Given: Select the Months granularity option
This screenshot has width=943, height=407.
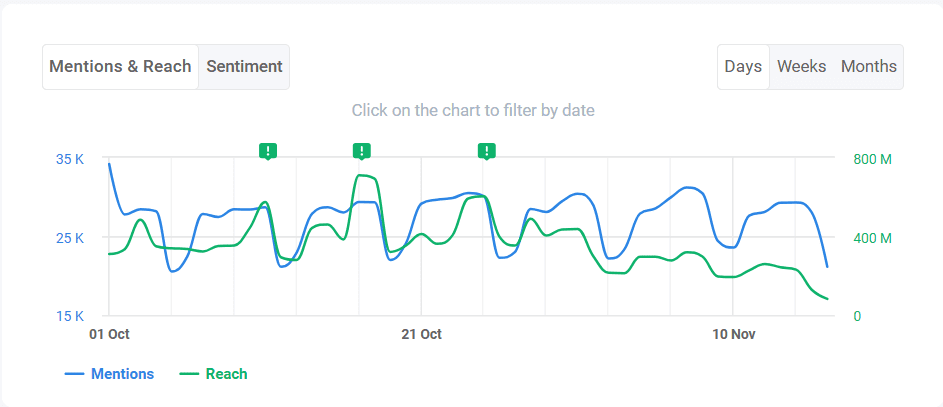Looking at the screenshot, I should pos(868,67).
